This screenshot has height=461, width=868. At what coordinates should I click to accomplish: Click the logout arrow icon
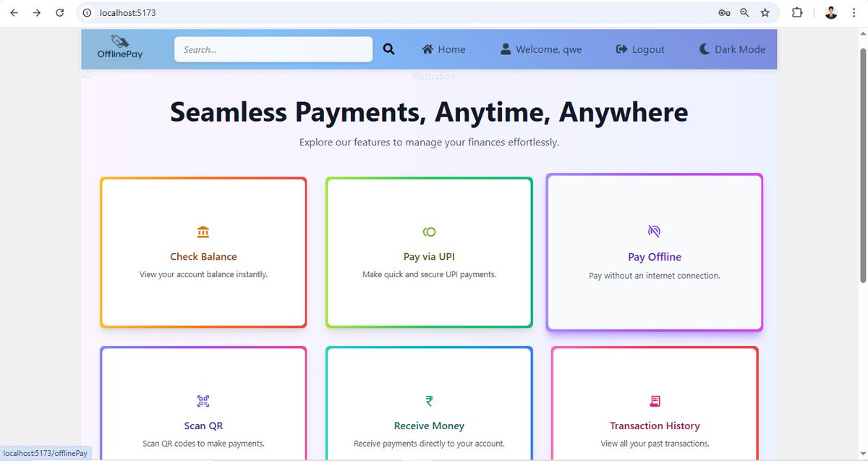(x=621, y=49)
